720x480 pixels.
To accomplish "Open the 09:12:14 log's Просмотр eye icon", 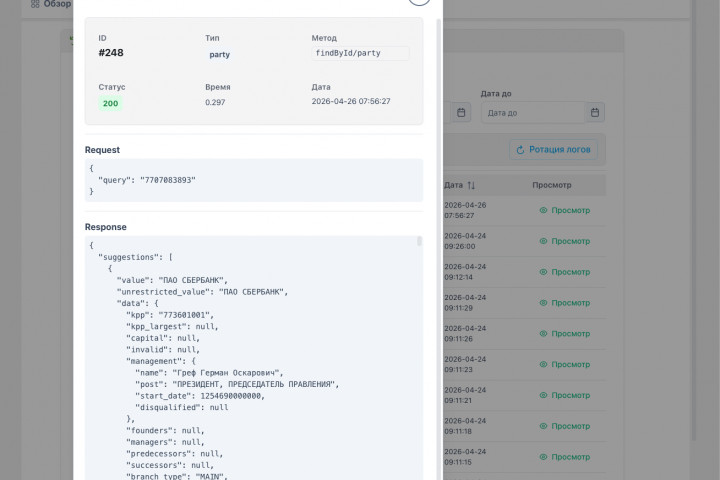I will (x=544, y=272).
